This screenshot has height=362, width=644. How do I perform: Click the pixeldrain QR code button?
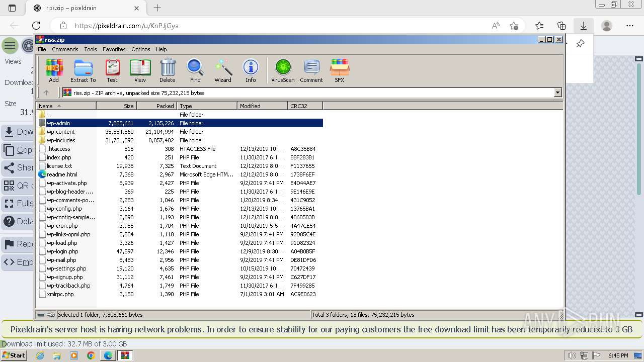click(x=18, y=186)
